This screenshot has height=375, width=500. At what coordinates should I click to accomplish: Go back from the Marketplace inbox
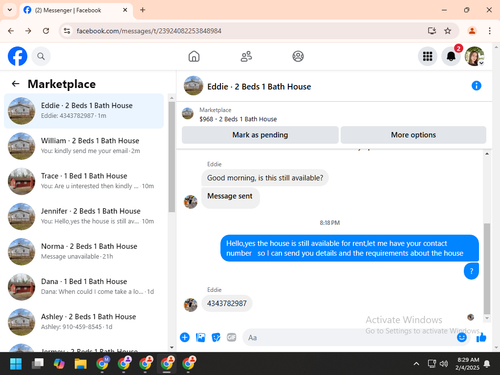(16, 84)
